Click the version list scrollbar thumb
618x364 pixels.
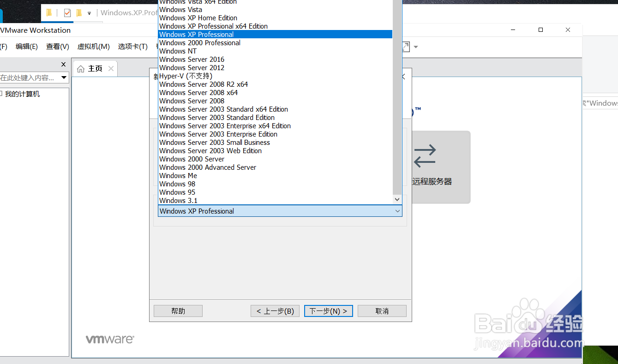[397, 97]
